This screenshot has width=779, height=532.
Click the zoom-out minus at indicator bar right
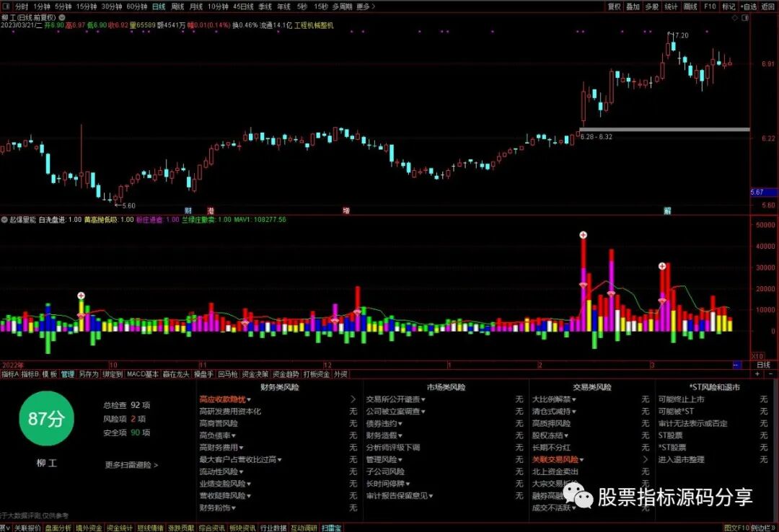coord(770,374)
